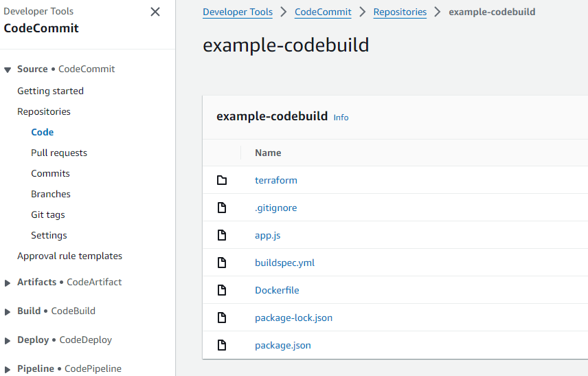Image resolution: width=588 pixels, height=376 pixels.
Task: Click the large example-codebuild page heading
Action: [x=286, y=45]
